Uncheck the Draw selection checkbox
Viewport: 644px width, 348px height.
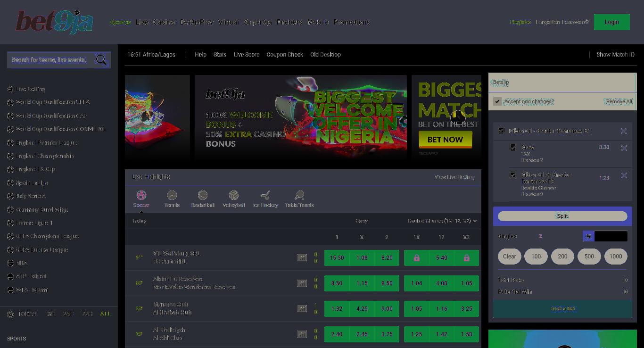pyautogui.click(x=513, y=148)
